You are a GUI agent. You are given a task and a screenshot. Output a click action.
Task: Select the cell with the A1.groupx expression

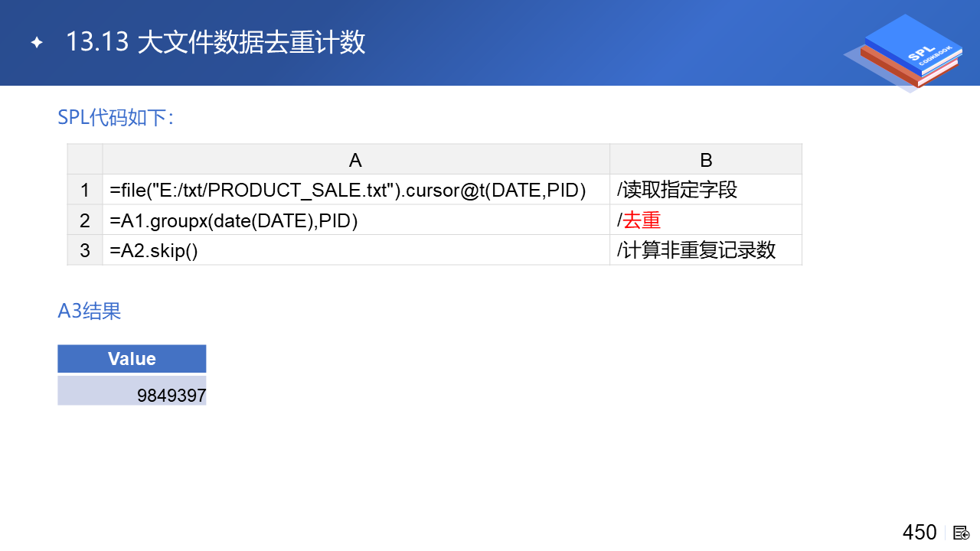(x=234, y=220)
